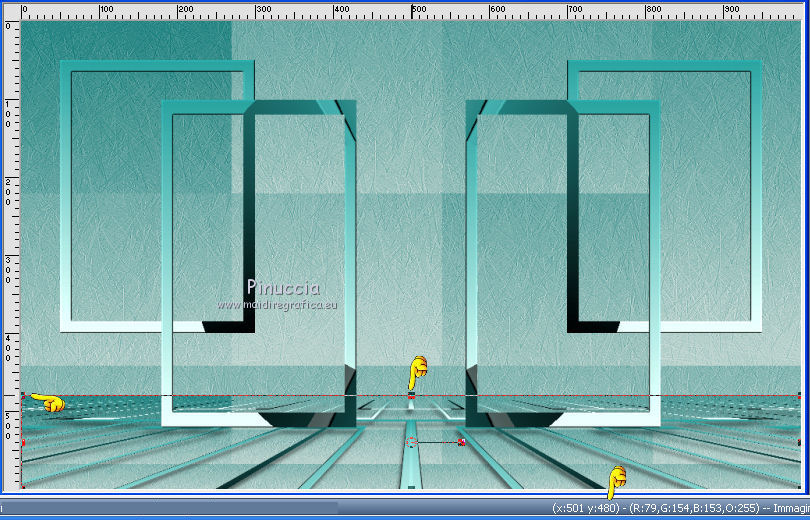Click the 900 mark on horizontal ruler

point(731,9)
